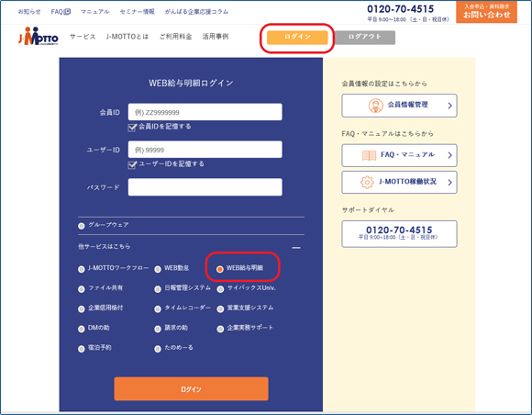Click the FAQ manual book icon
Screen dimensions: 532x415
[x=369, y=155]
